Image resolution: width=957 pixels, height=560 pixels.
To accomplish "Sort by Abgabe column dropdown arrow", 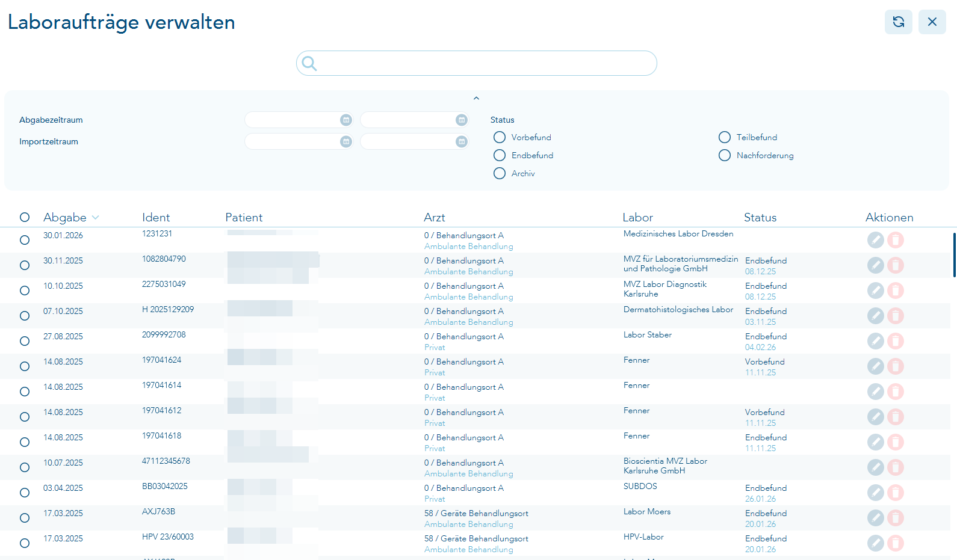I will point(96,218).
